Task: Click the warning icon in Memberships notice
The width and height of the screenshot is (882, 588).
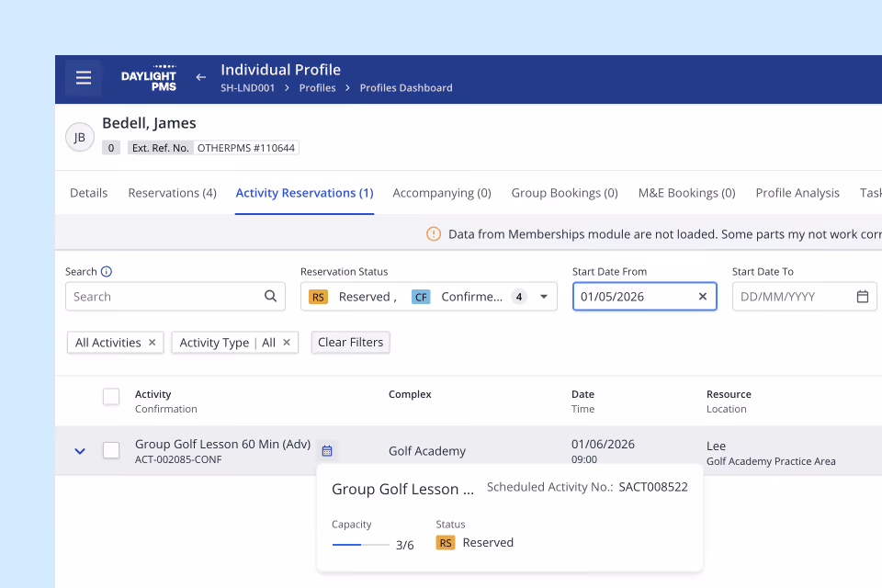Action: point(434,233)
